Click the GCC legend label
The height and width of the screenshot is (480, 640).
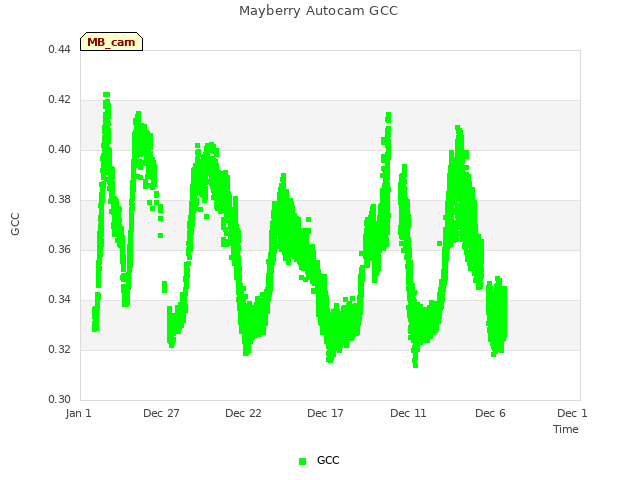(328, 460)
